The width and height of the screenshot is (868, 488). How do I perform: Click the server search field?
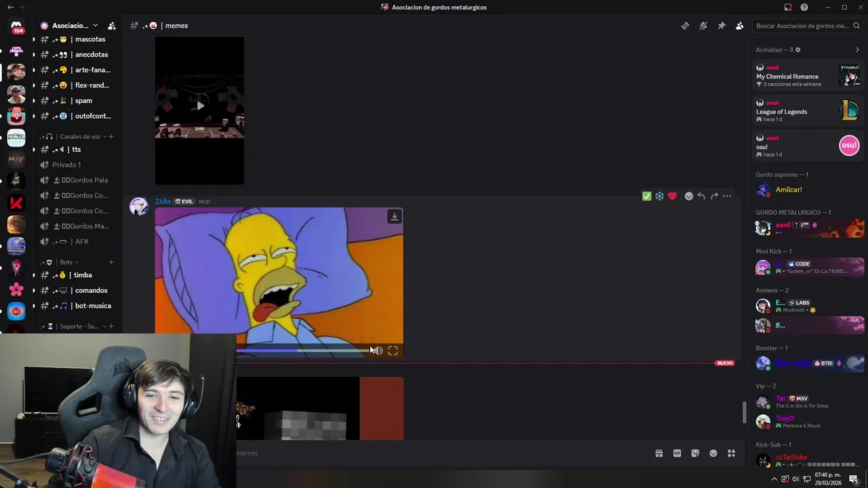pos(807,26)
